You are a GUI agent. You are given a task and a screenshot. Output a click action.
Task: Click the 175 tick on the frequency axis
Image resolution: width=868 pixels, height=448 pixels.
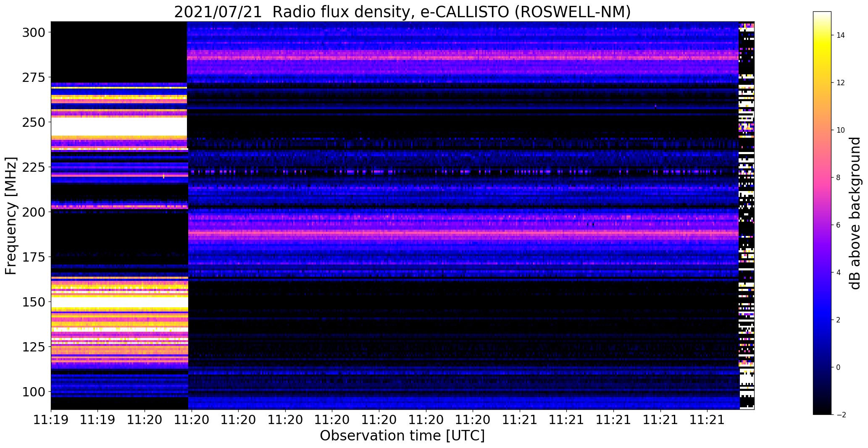(x=34, y=257)
